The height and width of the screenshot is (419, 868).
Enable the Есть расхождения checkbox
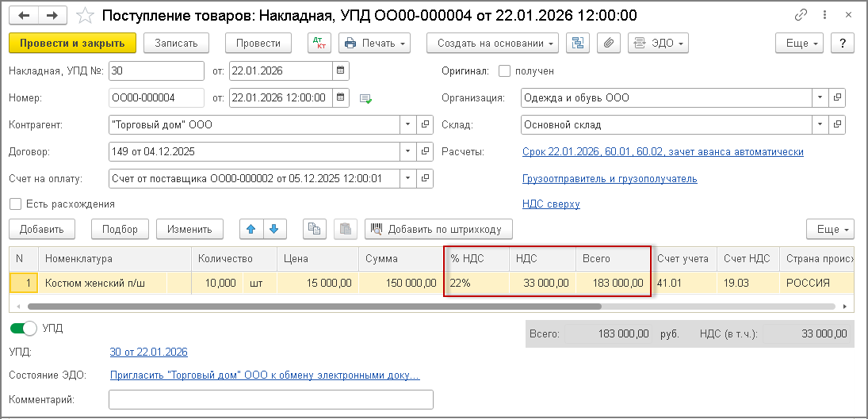click(16, 204)
